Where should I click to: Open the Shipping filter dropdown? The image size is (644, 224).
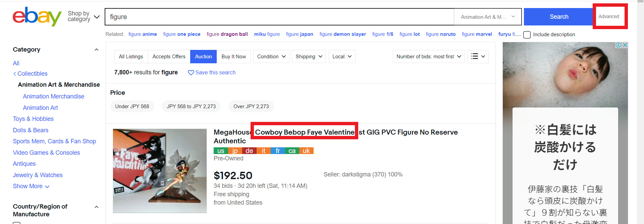coord(309,57)
